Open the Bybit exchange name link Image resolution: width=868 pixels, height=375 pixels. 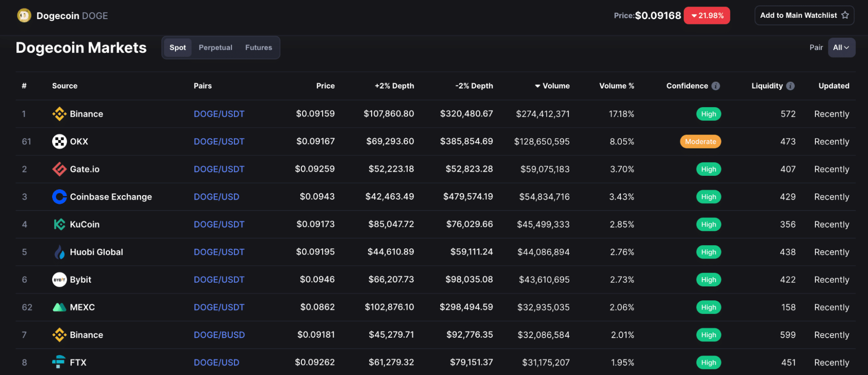pyautogui.click(x=80, y=280)
